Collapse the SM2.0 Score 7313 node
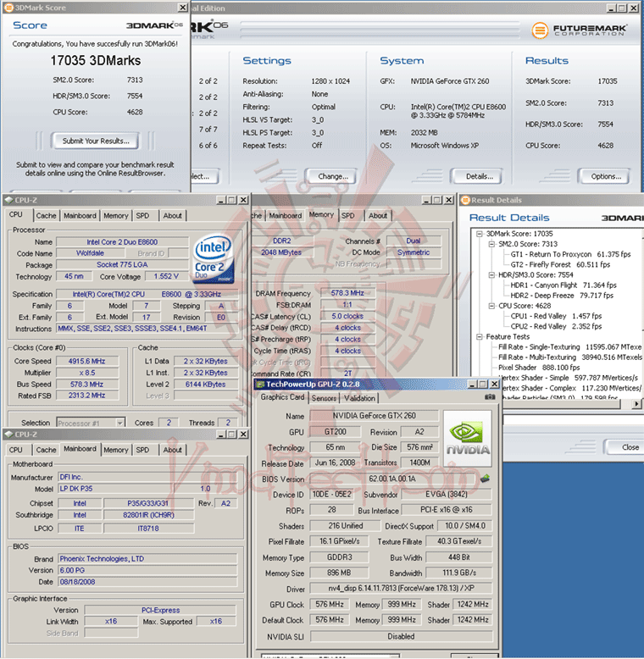 (x=491, y=244)
